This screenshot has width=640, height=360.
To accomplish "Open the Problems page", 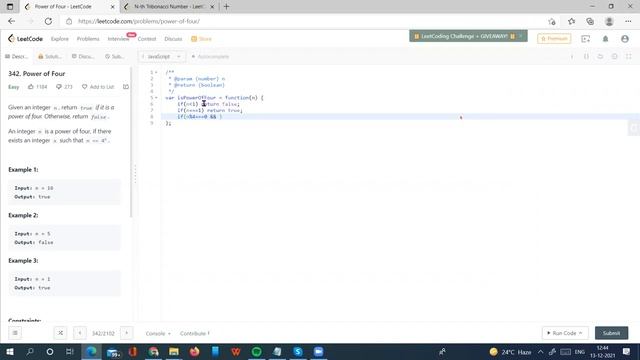I will [88, 39].
